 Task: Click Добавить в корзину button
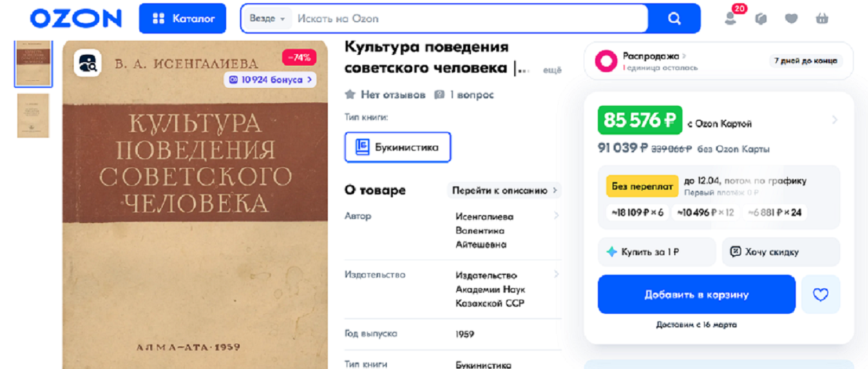click(x=697, y=294)
